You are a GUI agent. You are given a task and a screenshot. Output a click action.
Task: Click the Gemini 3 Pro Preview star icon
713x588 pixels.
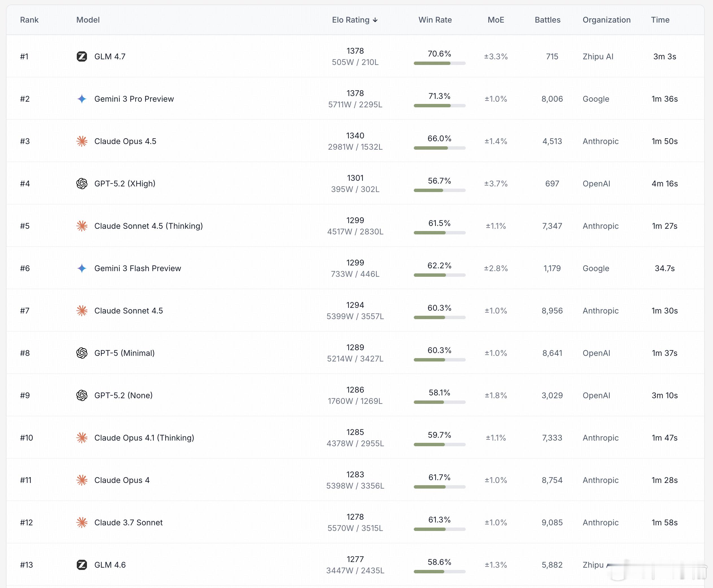[82, 99]
